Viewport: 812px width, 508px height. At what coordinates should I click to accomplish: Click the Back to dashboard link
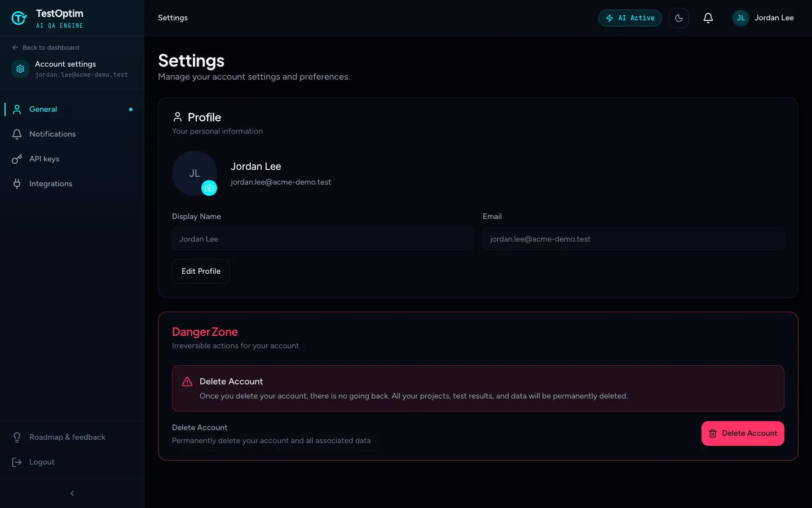46,47
